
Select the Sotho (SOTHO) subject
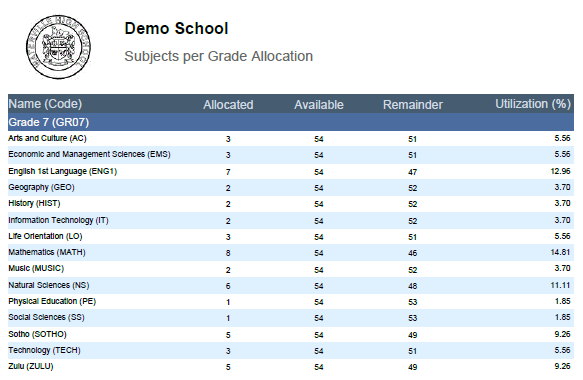pos(37,334)
